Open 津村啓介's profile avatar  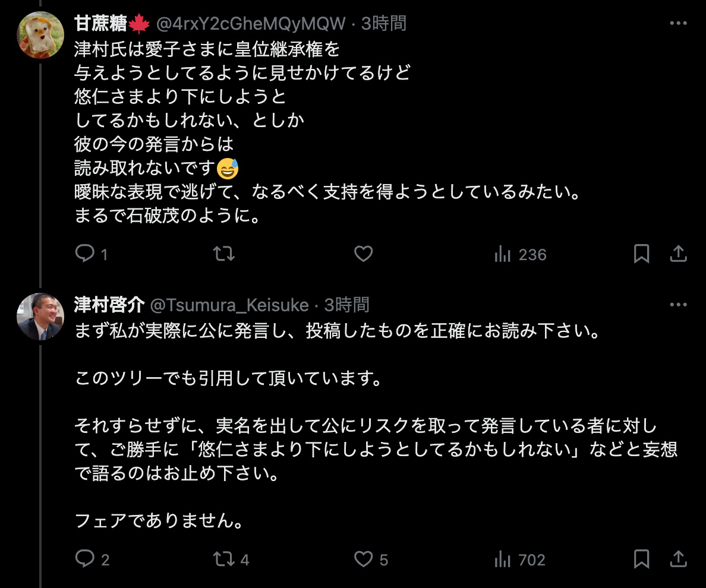click(x=40, y=317)
